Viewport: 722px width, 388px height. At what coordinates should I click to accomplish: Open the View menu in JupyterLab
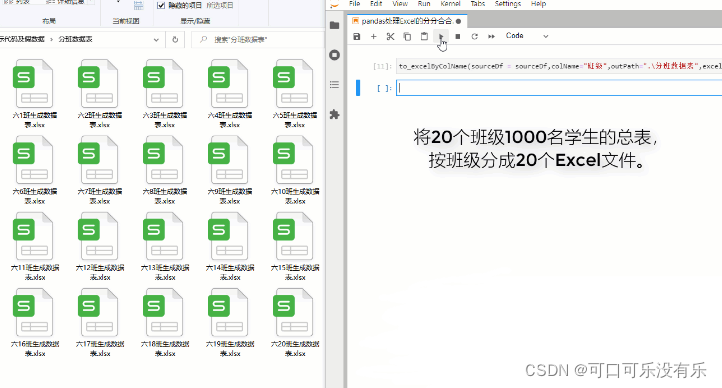400,4
